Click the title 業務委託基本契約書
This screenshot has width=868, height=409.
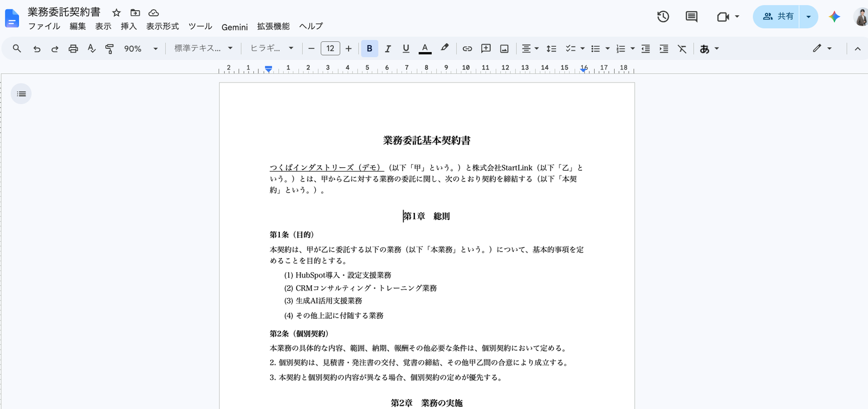pyautogui.click(x=426, y=141)
